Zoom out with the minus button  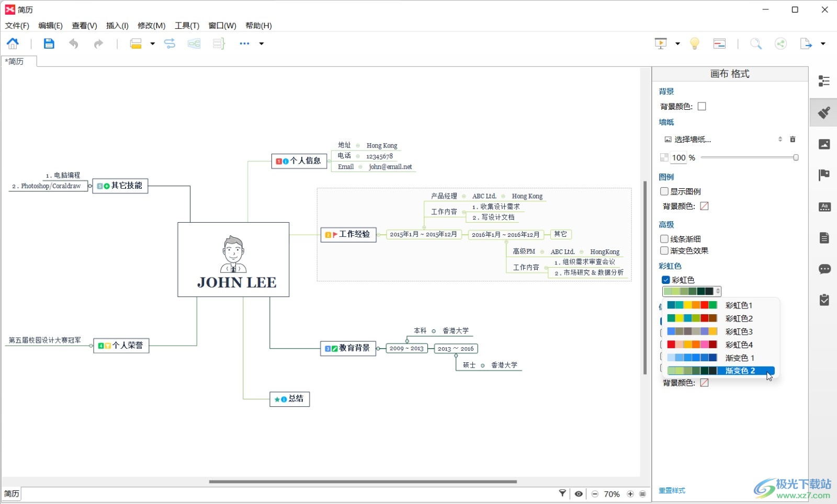click(x=595, y=494)
